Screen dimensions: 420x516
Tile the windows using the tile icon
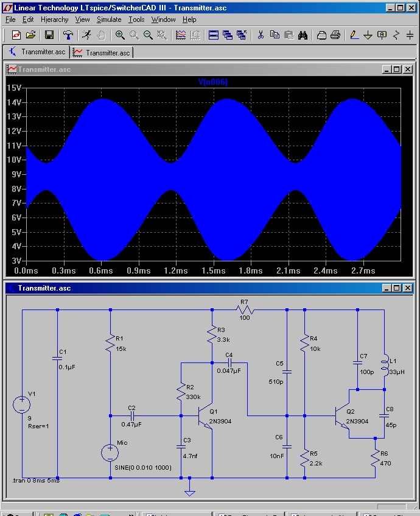pyautogui.click(x=214, y=35)
